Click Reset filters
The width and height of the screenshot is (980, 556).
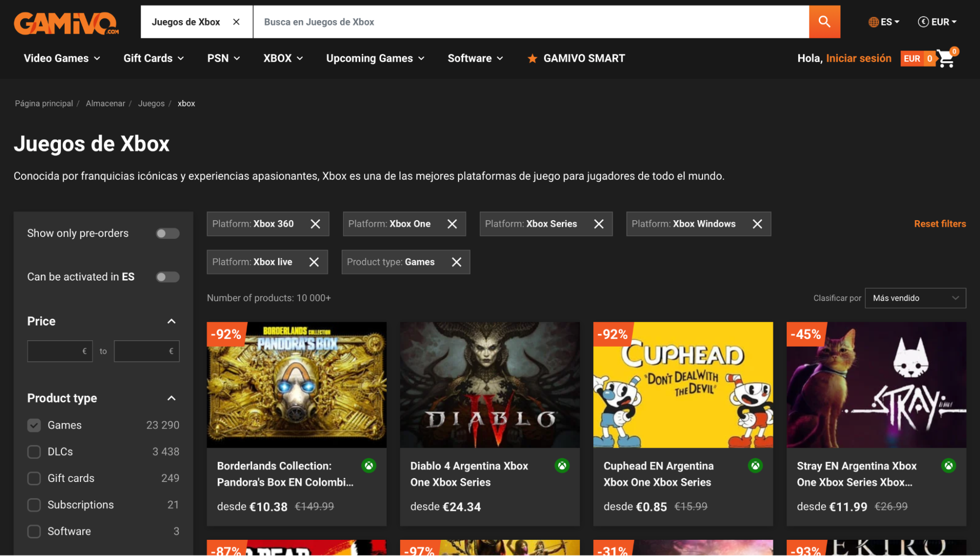[940, 224]
